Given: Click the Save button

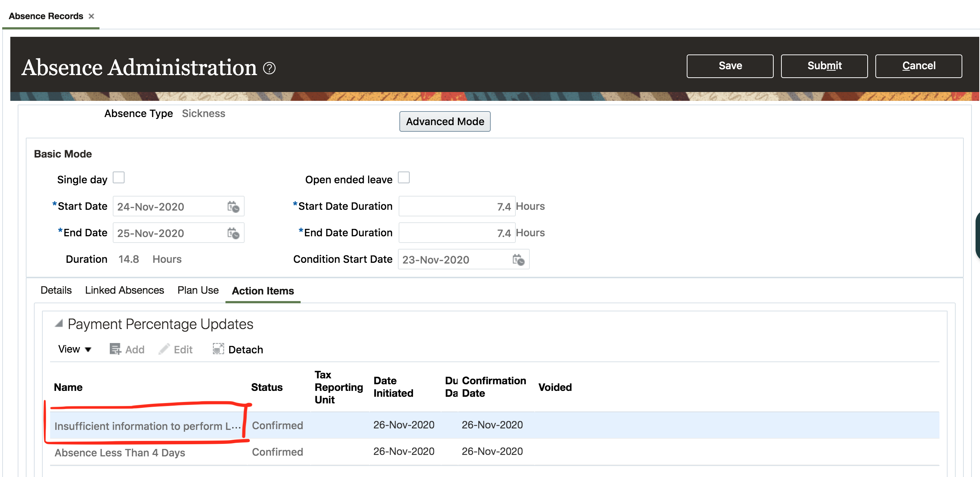Looking at the screenshot, I should [x=730, y=66].
